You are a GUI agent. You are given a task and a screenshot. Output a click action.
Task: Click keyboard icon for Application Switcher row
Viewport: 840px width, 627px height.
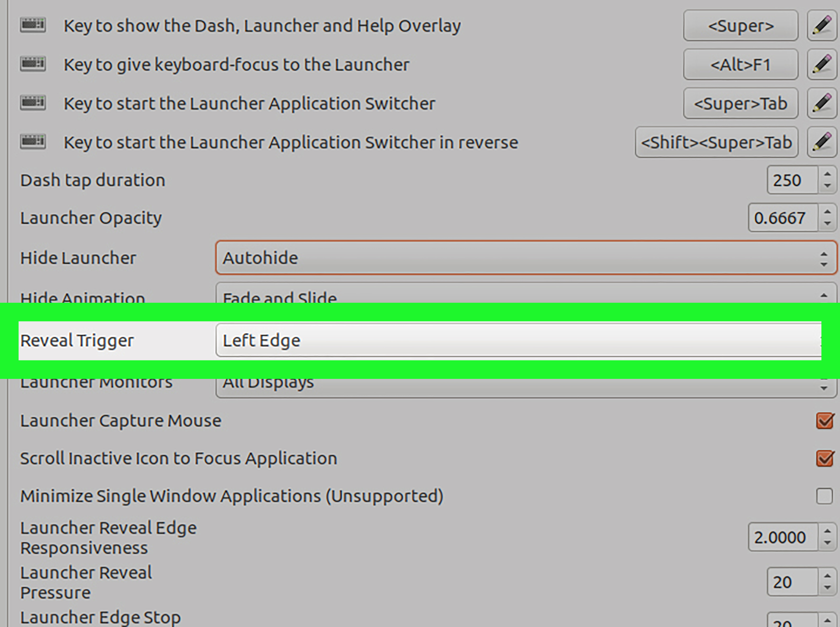(x=33, y=103)
